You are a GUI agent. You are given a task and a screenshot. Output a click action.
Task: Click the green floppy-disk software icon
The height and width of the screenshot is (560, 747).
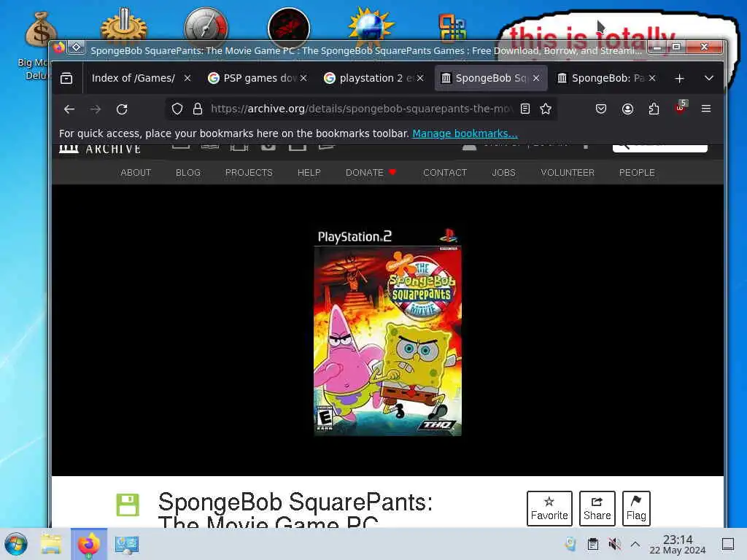[128, 505]
